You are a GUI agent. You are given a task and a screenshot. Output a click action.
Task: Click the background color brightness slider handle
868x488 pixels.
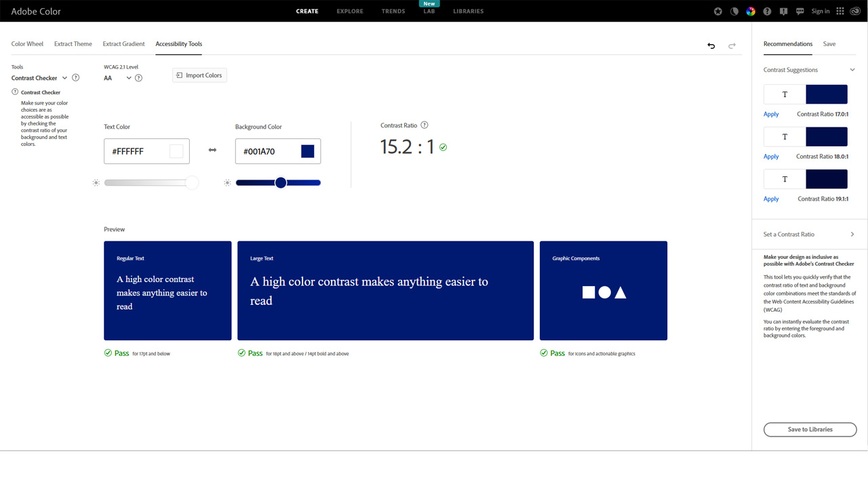[x=281, y=182]
